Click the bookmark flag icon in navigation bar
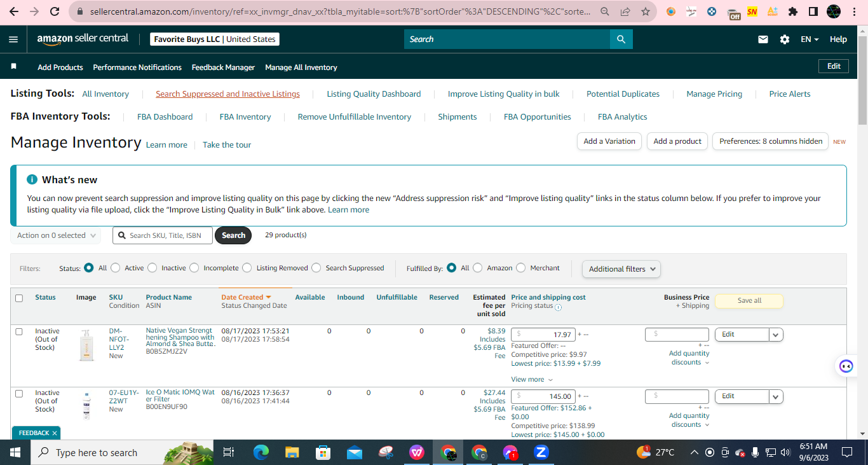This screenshot has width=868, height=465. 14,67
